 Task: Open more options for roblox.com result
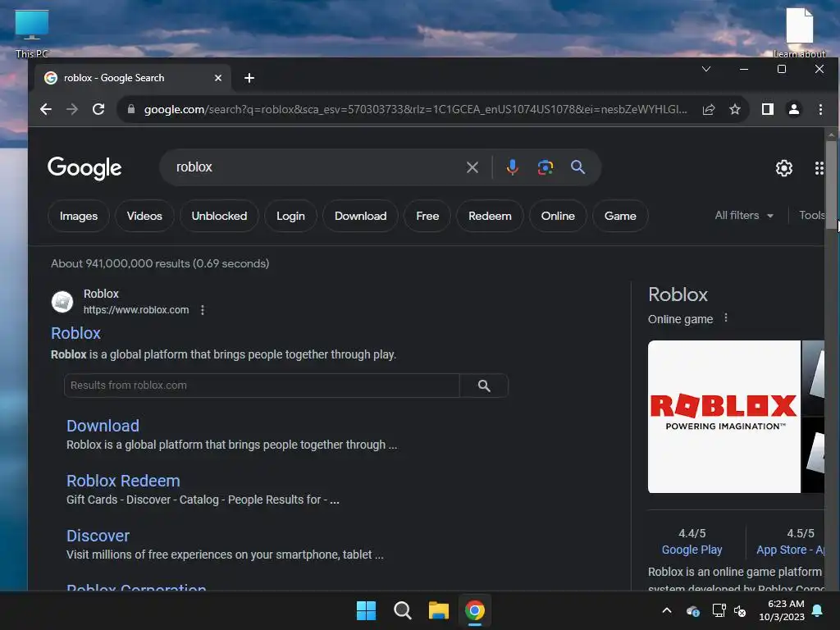pos(203,310)
